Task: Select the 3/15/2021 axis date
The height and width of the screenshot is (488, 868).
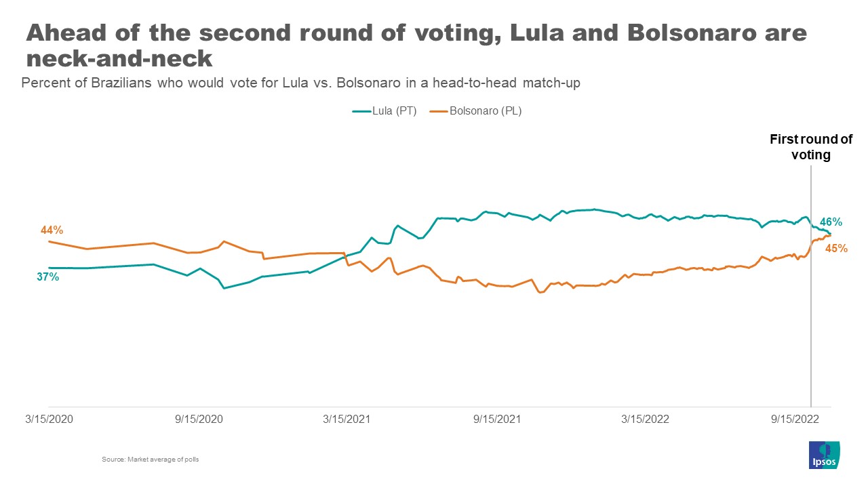Action: (347, 419)
